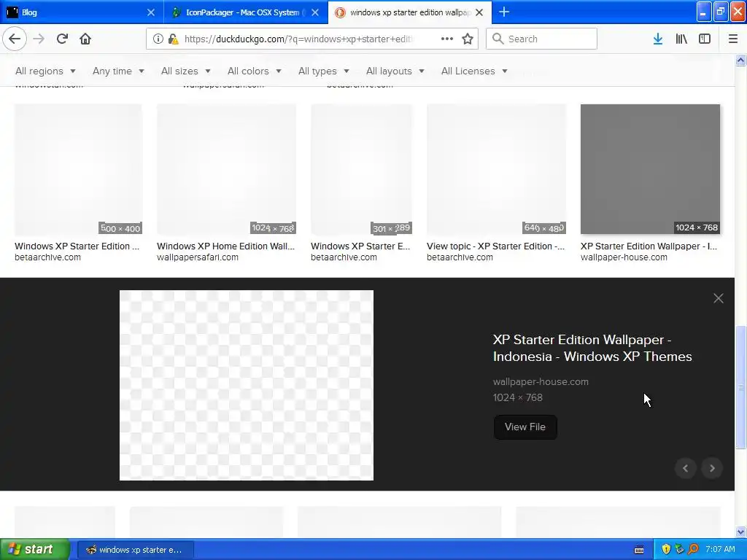
Task: Click the magnifier icon in search box
Action: (498, 39)
